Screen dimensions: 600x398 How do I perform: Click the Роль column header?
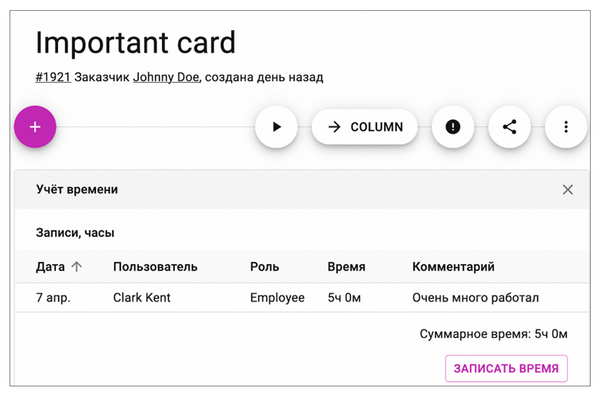(x=264, y=266)
